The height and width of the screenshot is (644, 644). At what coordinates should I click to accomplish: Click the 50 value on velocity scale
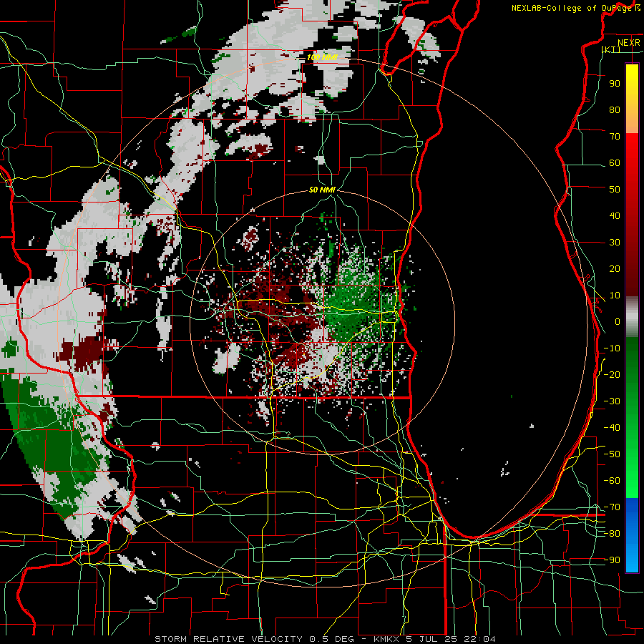pyautogui.click(x=615, y=190)
